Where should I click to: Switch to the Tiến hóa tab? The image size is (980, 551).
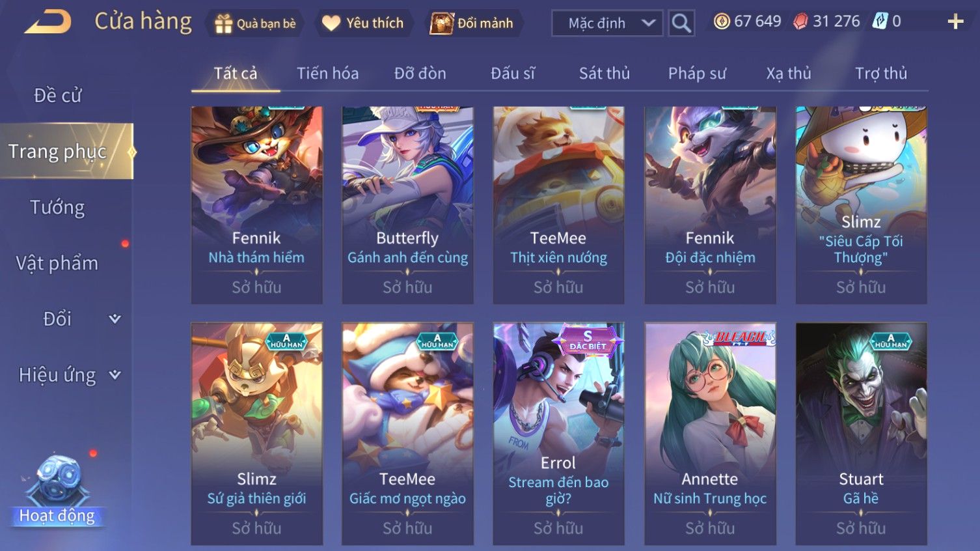[328, 74]
